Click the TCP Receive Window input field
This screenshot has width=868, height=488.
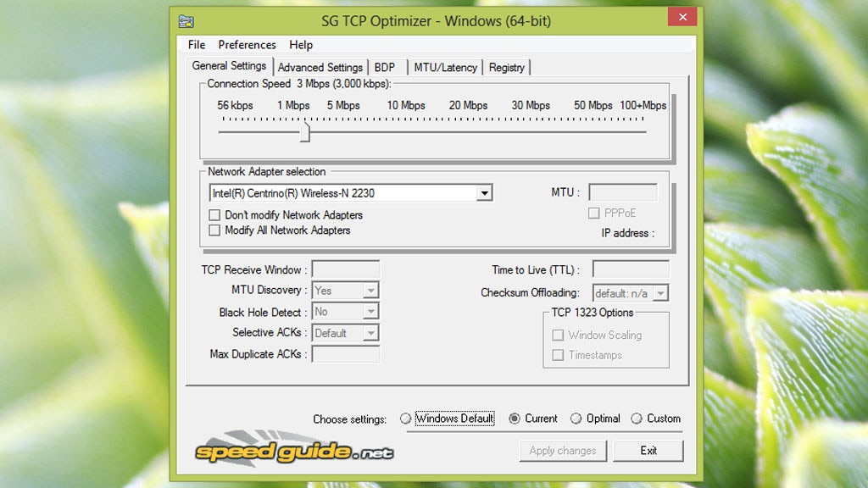pos(345,269)
